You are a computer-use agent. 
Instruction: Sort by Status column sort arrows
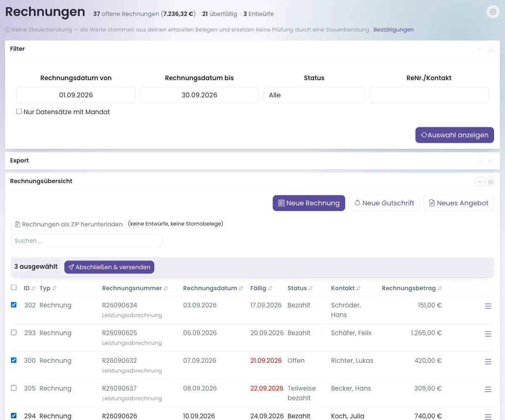311,289
